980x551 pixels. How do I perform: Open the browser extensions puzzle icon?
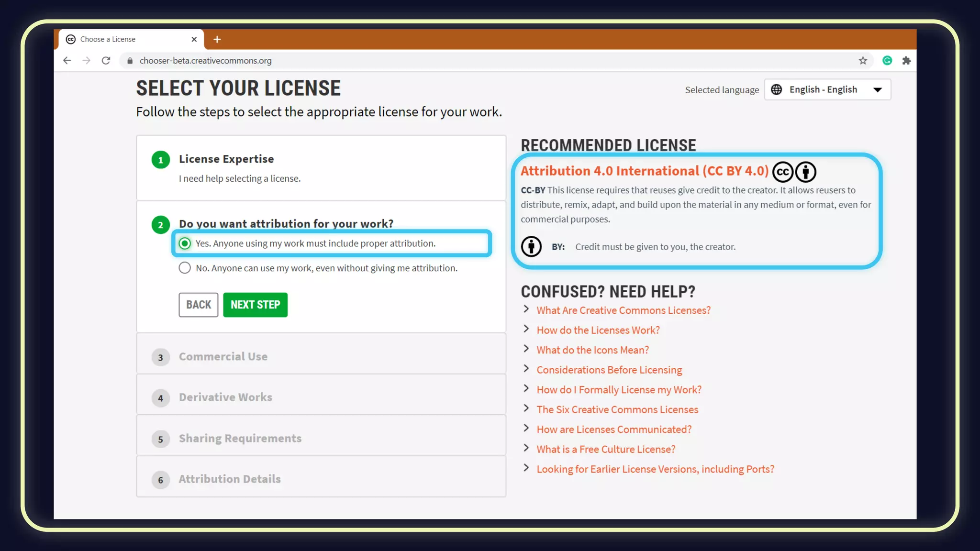click(906, 61)
